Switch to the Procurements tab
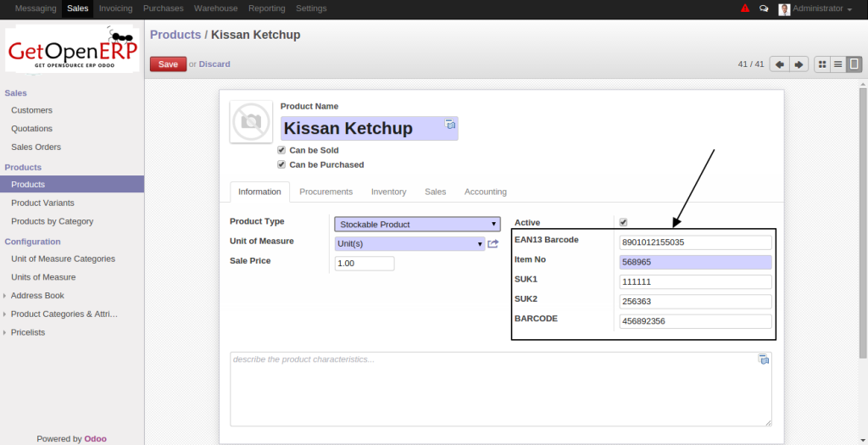 pyautogui.click(x=325, y=192)
